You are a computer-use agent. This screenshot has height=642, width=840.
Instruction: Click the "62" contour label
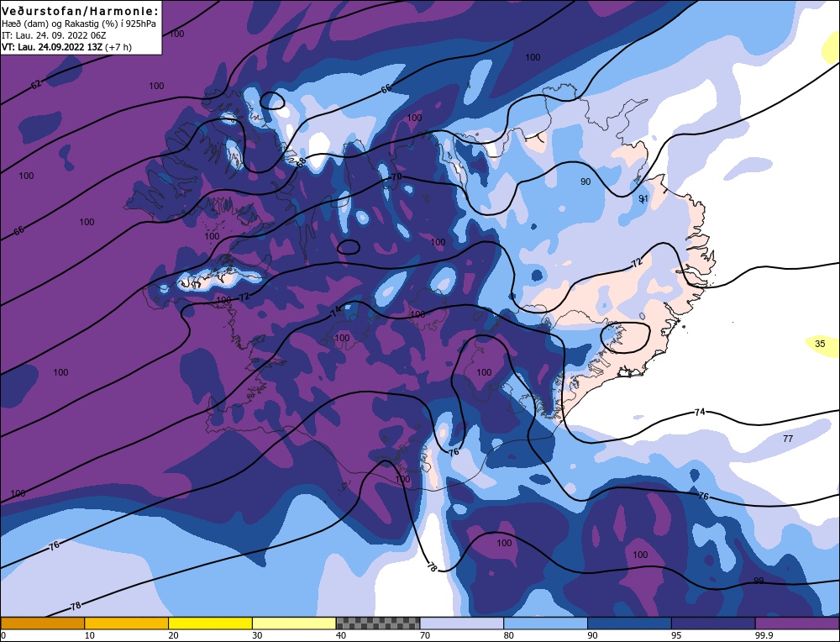pyautogui.click(x=36, y=84)
